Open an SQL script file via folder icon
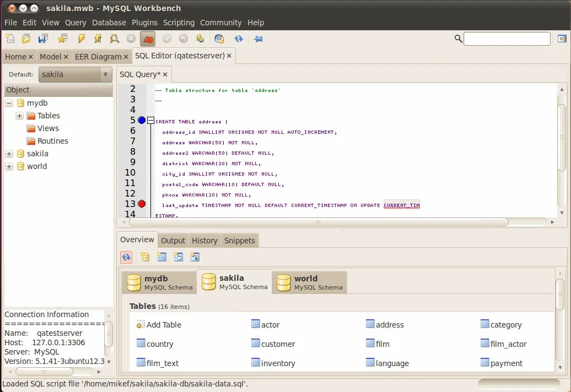 (26, 39)
